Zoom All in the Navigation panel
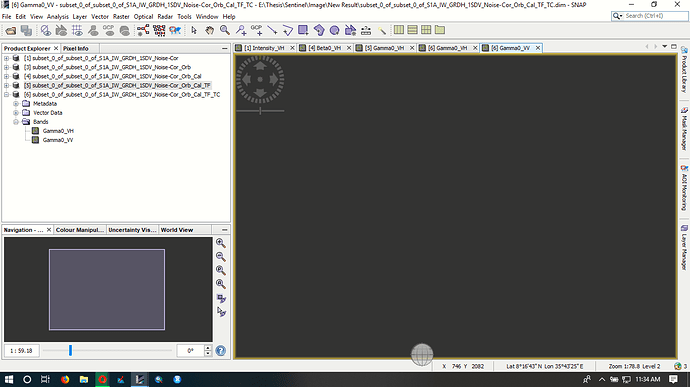The width and height of the screenshot is (690, 387). 221,284
